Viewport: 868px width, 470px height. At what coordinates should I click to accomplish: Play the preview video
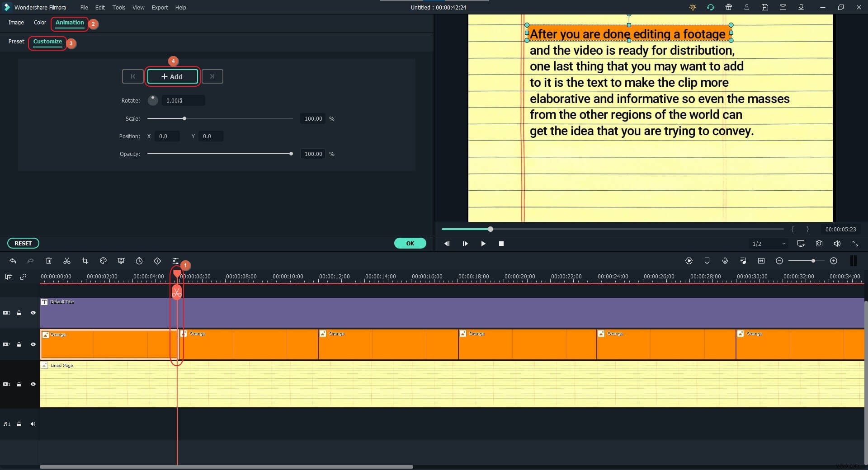click(x=483, y=244)
